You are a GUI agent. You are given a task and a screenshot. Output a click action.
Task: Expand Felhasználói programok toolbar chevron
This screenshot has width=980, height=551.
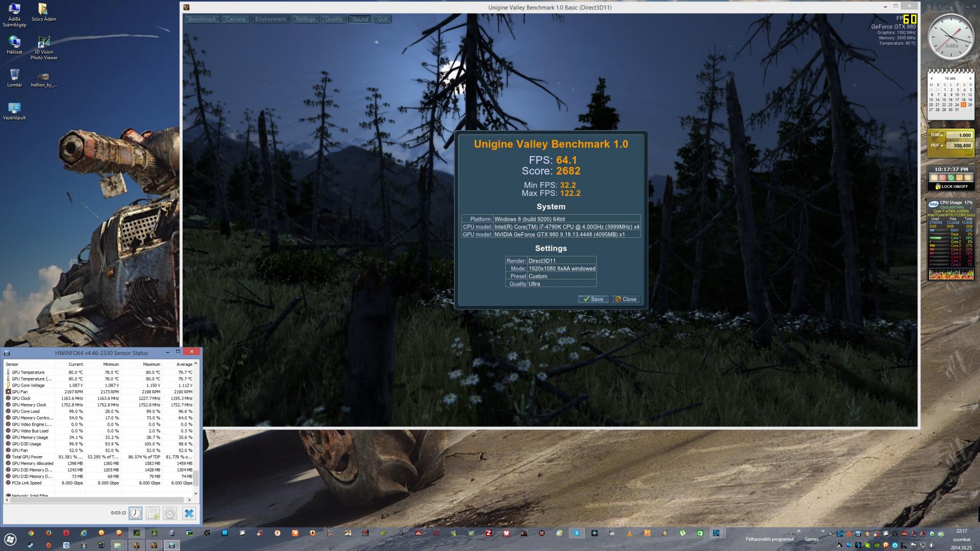pos(799,531)
